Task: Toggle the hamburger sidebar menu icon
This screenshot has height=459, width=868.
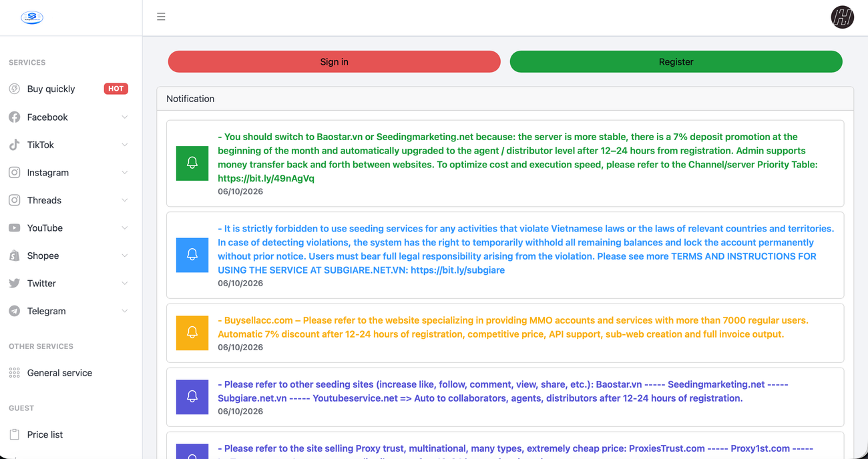Action: click(161, 17)
